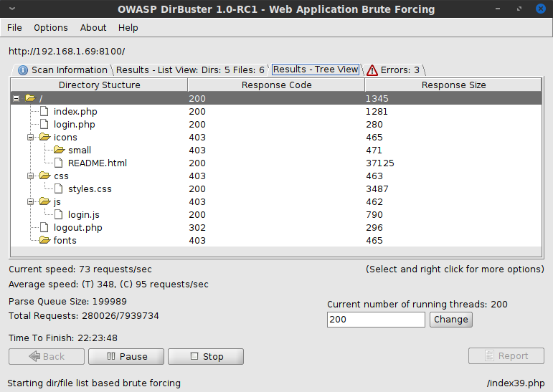Stop the brute force scan

206,356
